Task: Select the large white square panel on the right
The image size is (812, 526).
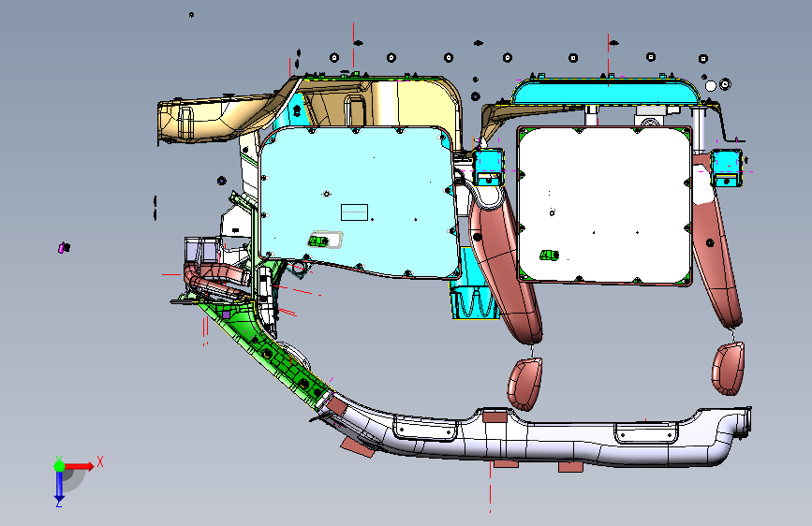Action: pos(605,204)
